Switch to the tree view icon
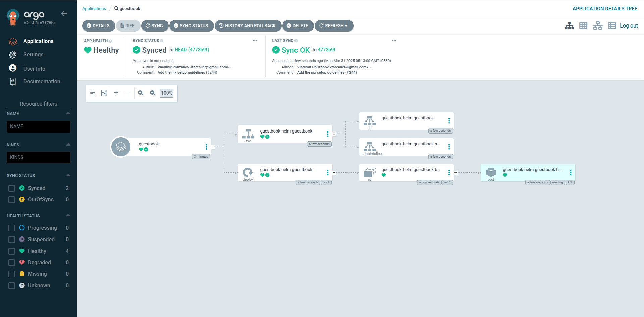This screenshot has width=644, height=317. (569, 26)
